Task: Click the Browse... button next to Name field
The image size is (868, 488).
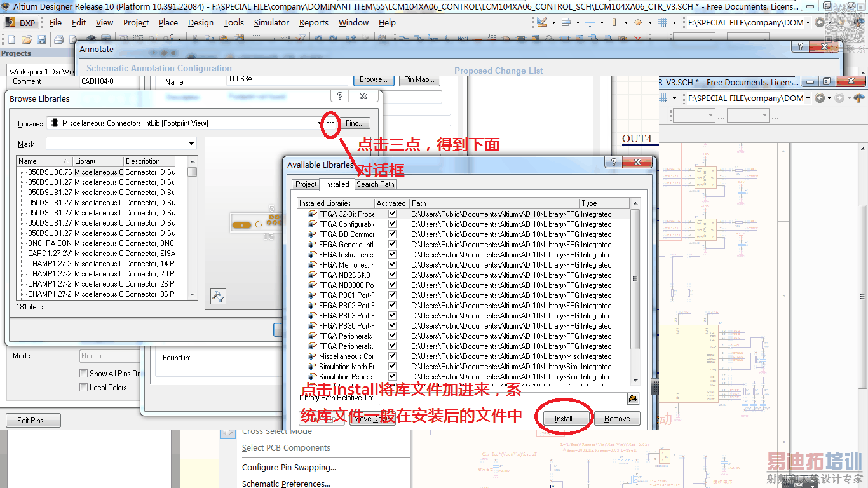Action: click(x=373, y=79)
